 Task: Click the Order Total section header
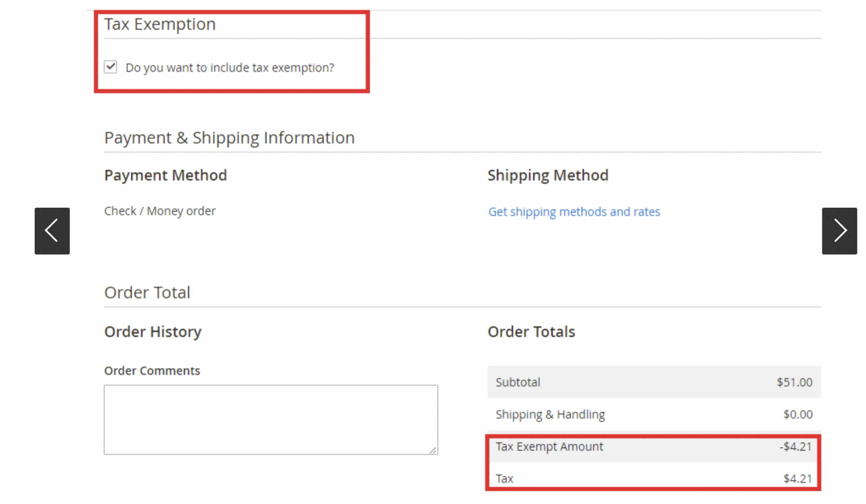tap(147, 292)
